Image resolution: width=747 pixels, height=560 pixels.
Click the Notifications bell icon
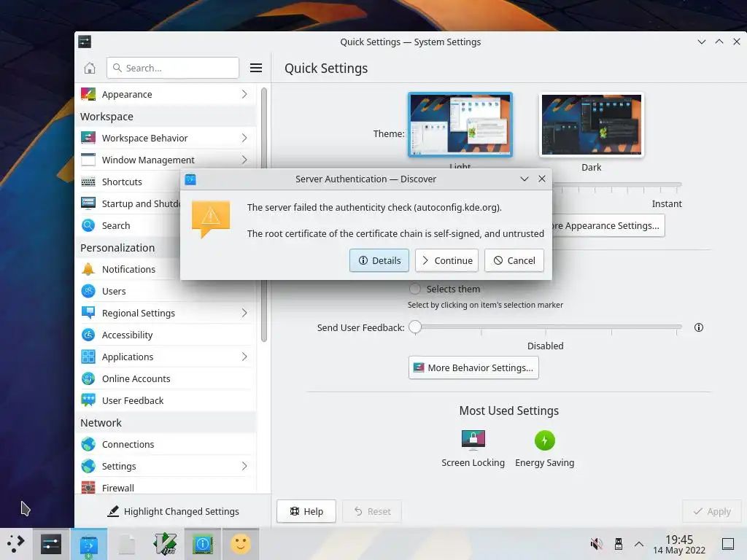pos(88,269)
